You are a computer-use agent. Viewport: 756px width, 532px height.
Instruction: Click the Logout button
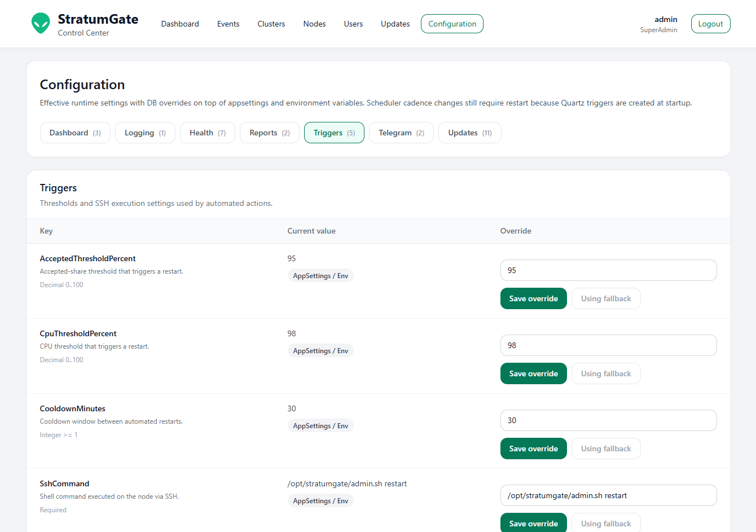click(x=710, y=24)
